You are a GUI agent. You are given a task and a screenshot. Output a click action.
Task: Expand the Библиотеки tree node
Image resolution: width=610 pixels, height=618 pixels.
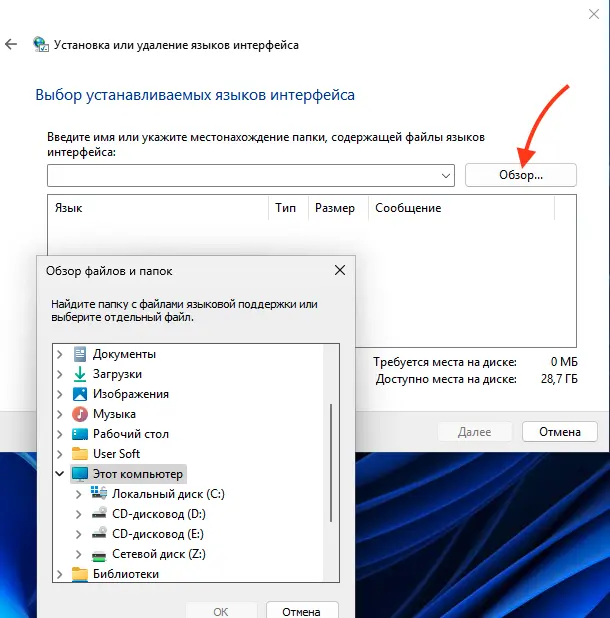(60, 574)
